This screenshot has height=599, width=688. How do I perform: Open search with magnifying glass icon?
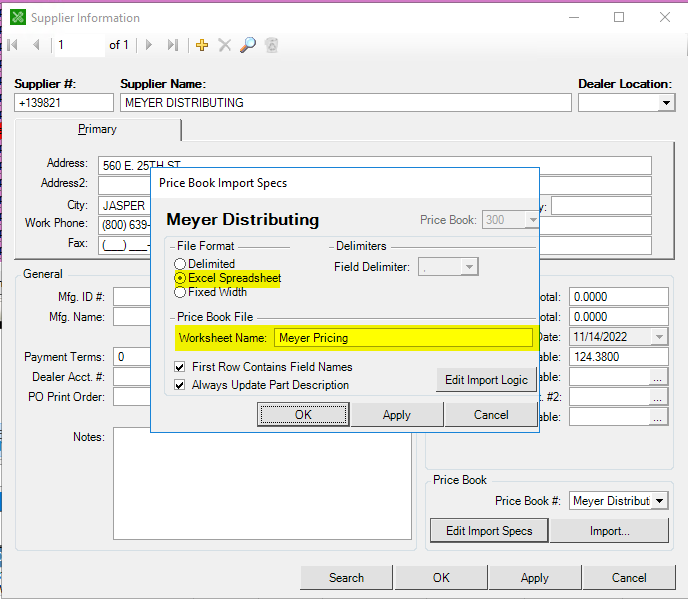(x=248, y=45)
